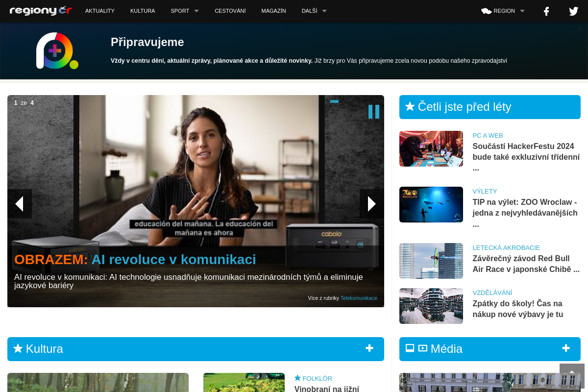The image size is (588, 392).
Task: Expand the DALŠÍ dropdown menu
Action: 314,11
